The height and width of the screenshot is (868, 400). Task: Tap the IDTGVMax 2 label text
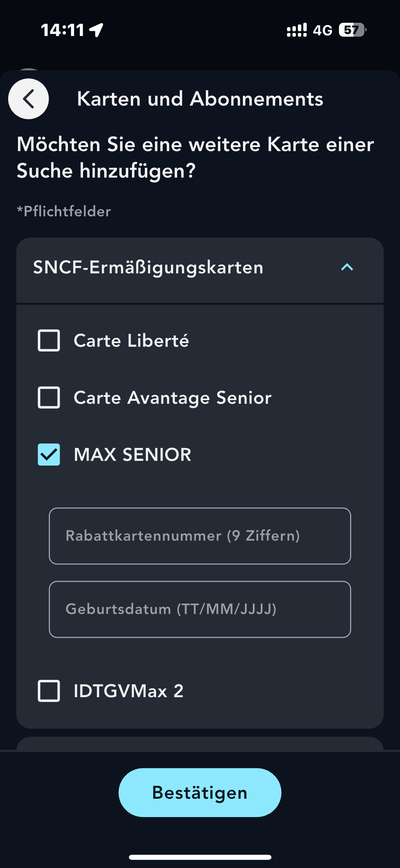tap(129, 691)
